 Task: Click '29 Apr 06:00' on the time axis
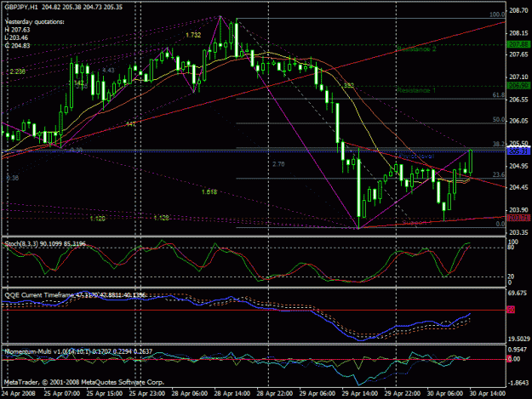coord(317,393)
